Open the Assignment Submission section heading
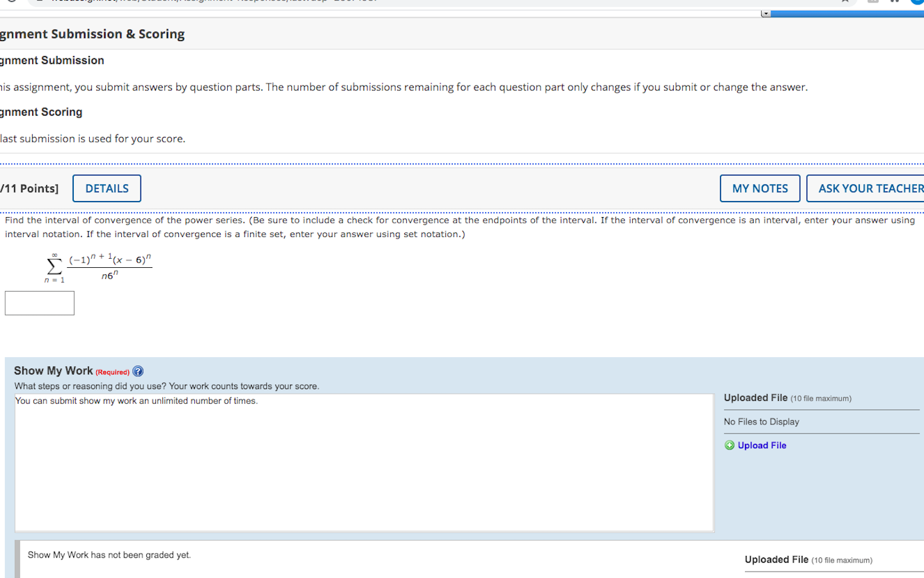 coord(53,60)
